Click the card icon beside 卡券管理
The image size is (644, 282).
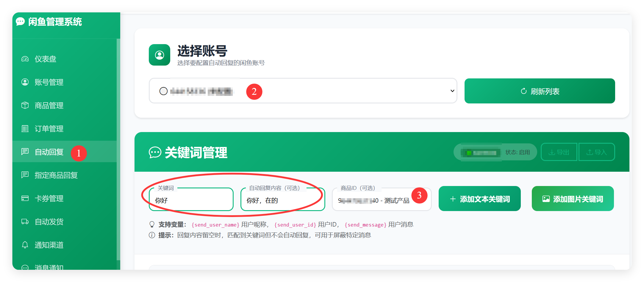[x=25, y=199]
